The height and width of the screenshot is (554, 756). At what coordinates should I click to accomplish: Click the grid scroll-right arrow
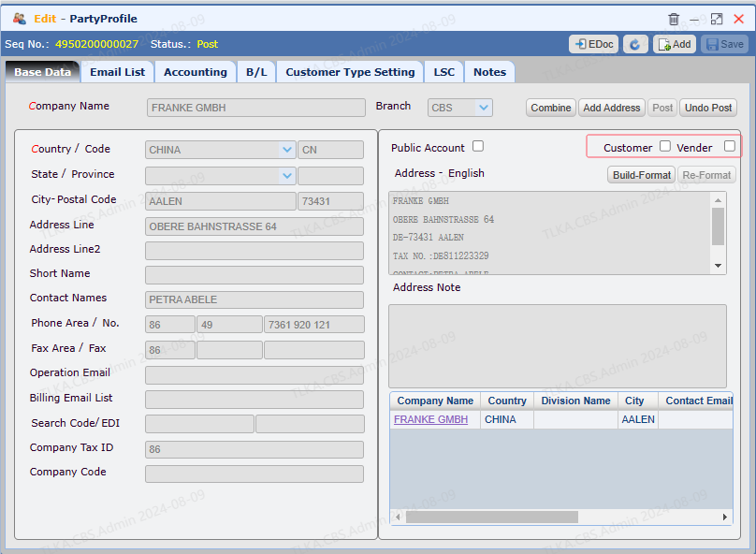[x=725, y=517]
